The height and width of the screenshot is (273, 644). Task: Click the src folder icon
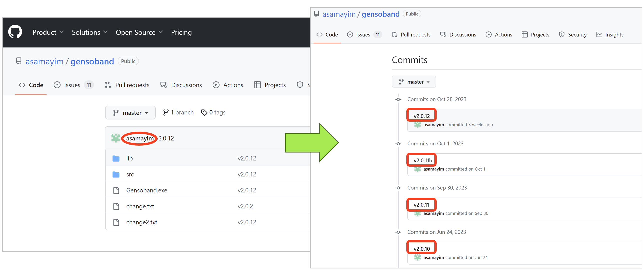point(116,174)
